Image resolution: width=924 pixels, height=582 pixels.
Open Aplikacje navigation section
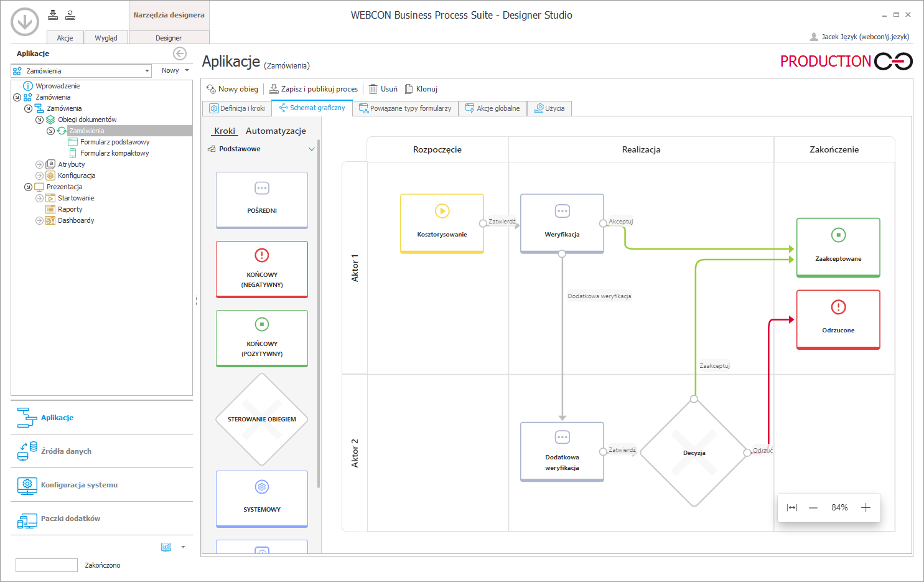(101, 418)
